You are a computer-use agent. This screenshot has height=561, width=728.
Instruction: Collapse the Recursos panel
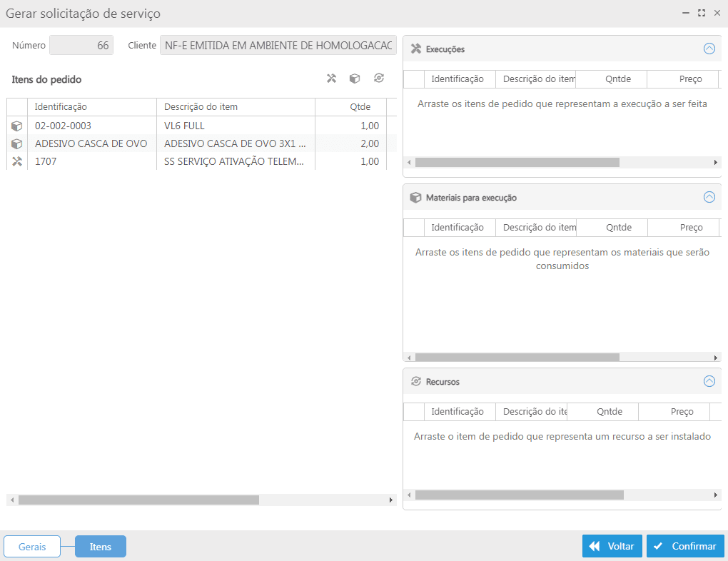(709, 382)
